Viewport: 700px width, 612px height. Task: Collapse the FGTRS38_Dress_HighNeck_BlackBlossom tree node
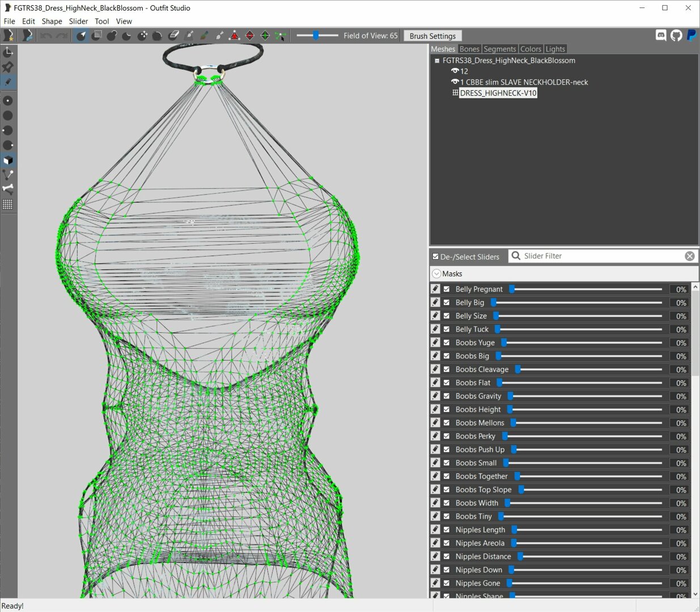(x=437, y=61)
